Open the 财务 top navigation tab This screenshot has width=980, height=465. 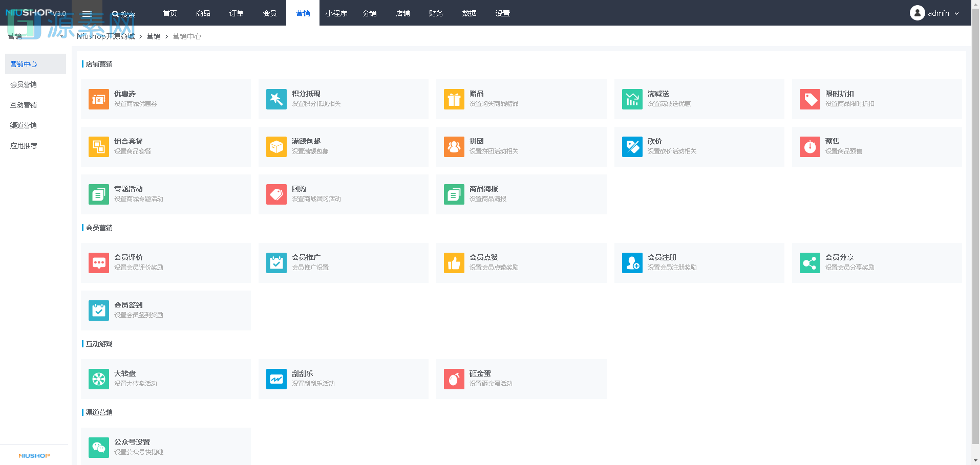click(x=436, y=13)
